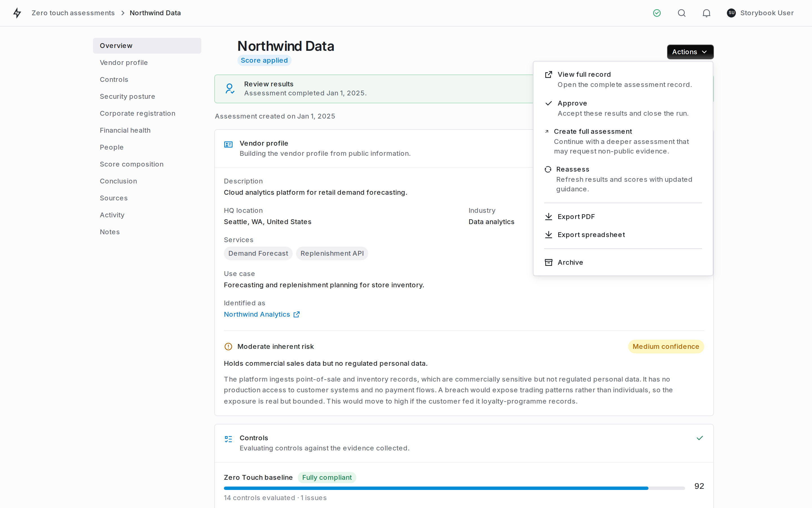812x508 pixels.
Task: Click the score value 92
Action: click(699, 486)
